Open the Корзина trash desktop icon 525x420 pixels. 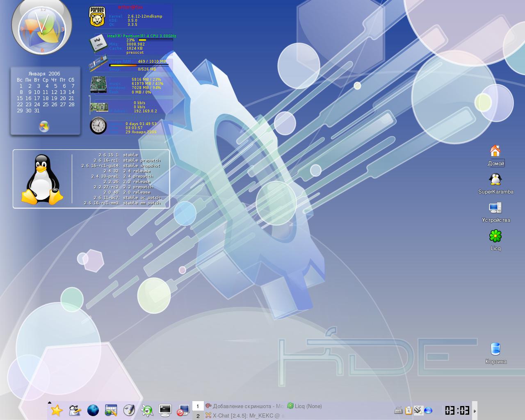click(x=495, y=354)
